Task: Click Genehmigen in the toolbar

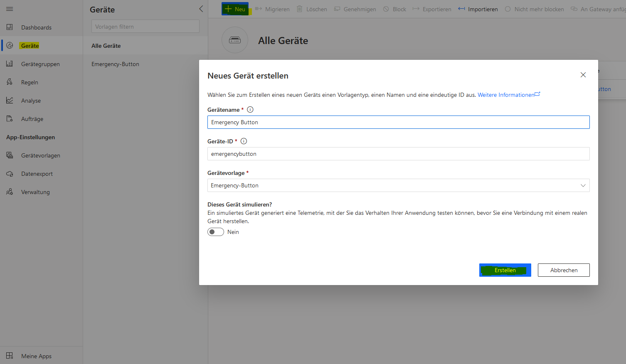Action: pyautogui.click(x=355, y=9)
